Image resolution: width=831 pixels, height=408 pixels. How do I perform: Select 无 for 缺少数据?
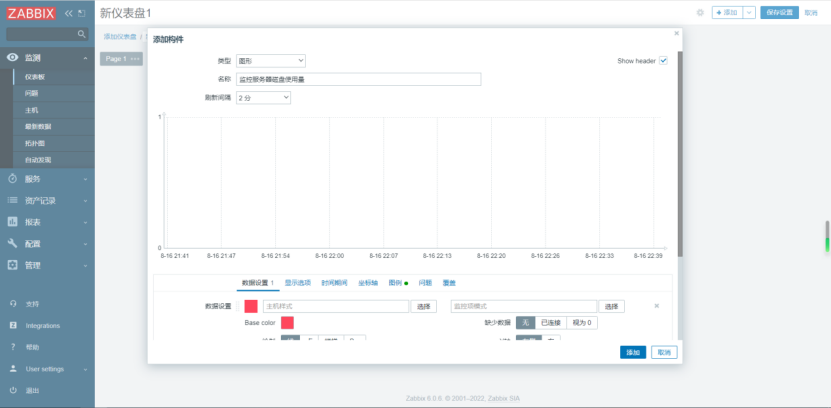coord(525,323)
